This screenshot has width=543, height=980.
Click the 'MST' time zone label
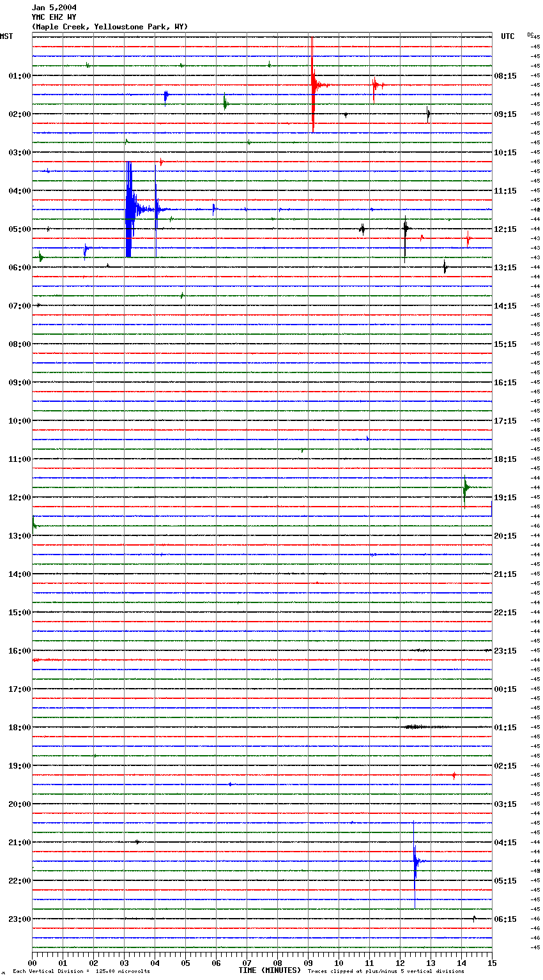pyautogui.click(x=6, y=36)
